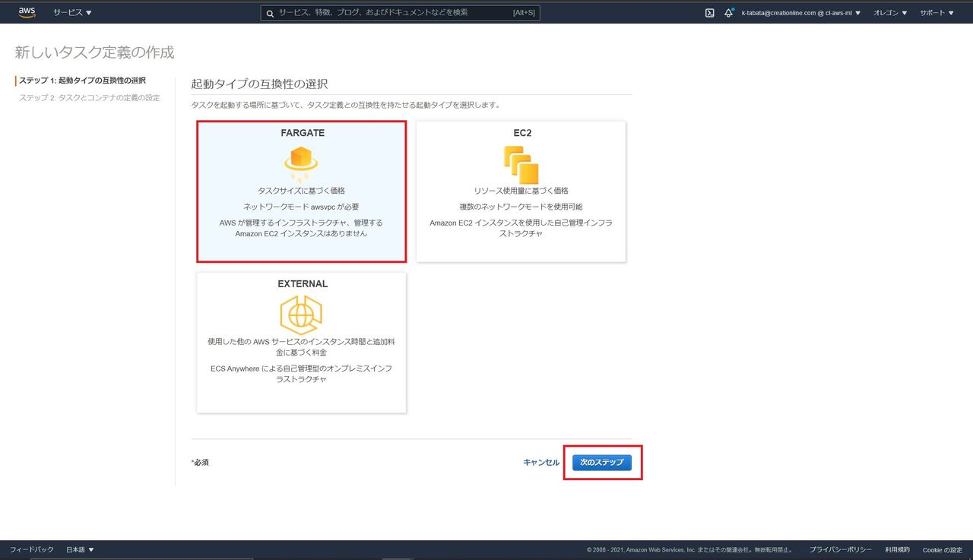Change language with 日本語 dropdown
Viewport: 973px width, 560px height.
(80, 549)
